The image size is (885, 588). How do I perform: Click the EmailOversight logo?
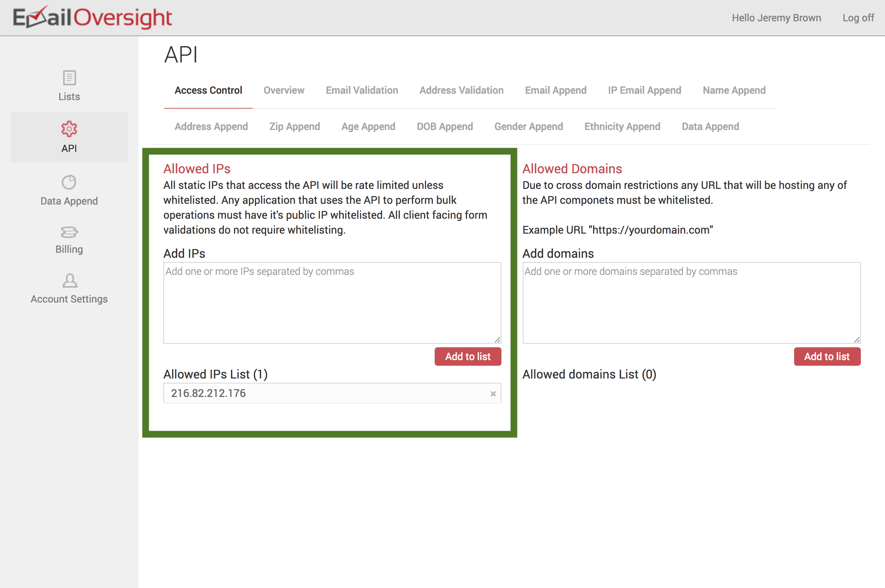tap(93, 17)
